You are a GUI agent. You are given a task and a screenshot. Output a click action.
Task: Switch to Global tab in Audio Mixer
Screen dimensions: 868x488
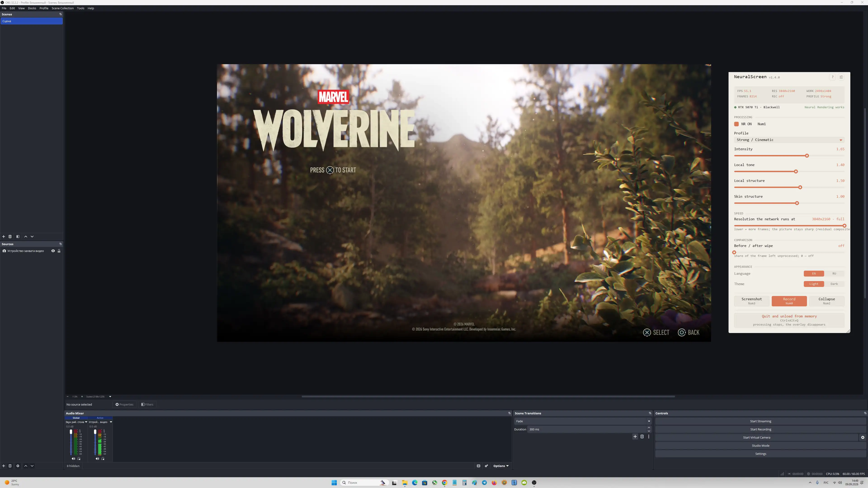point(76,418)
